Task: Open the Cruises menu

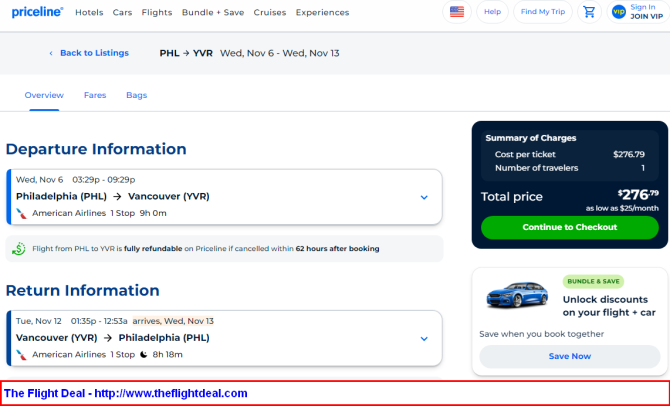Action: 270,12
